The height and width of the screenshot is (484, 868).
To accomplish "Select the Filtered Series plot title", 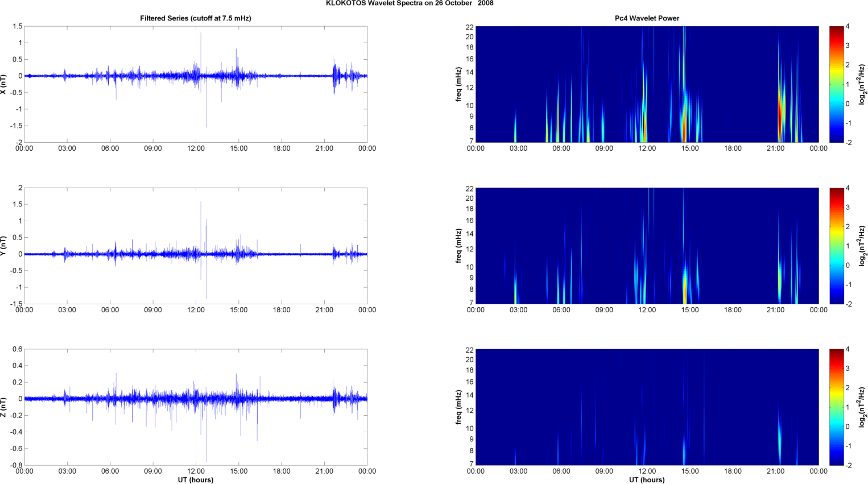I will (195, 18).
